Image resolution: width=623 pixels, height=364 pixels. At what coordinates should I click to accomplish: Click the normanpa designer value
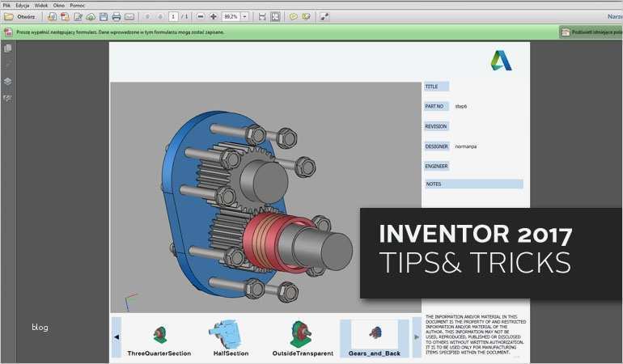(x=466, y=146)
